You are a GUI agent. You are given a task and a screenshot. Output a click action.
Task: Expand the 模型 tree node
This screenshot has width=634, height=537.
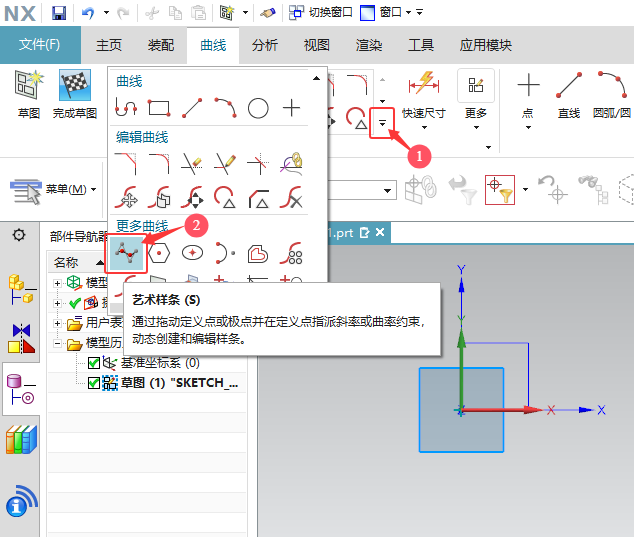57,283
